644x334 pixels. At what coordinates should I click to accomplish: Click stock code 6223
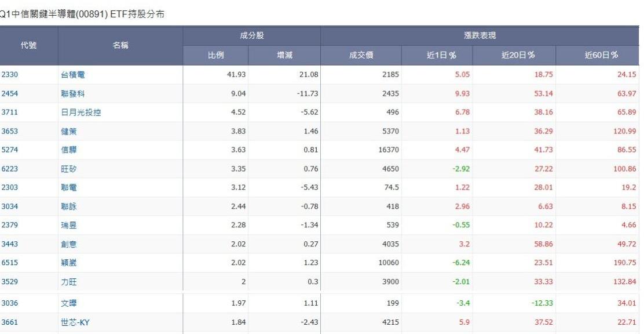coord(9,169)
